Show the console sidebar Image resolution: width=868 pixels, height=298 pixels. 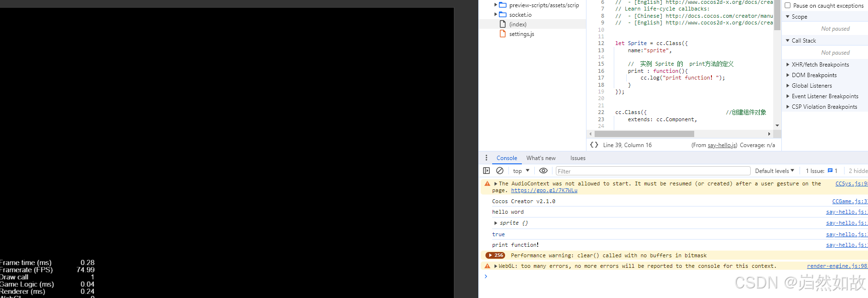click(486, 171)
